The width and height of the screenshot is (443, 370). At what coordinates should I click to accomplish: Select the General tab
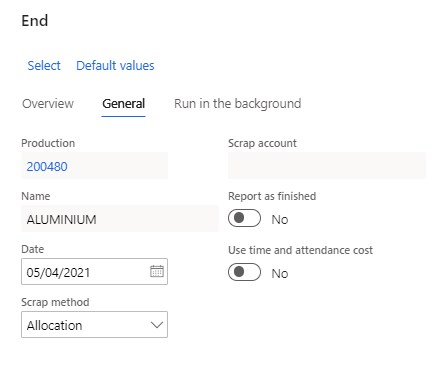[124, 104]
